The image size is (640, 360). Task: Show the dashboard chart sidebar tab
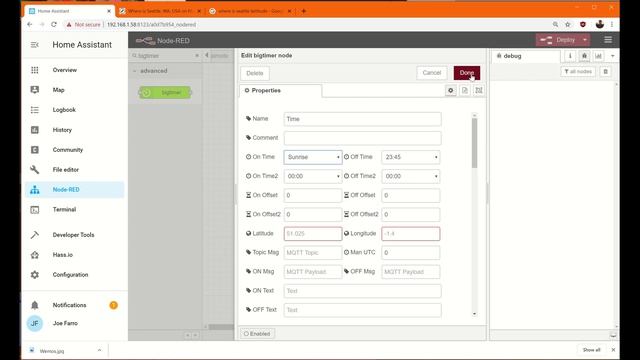click(598, 56)
